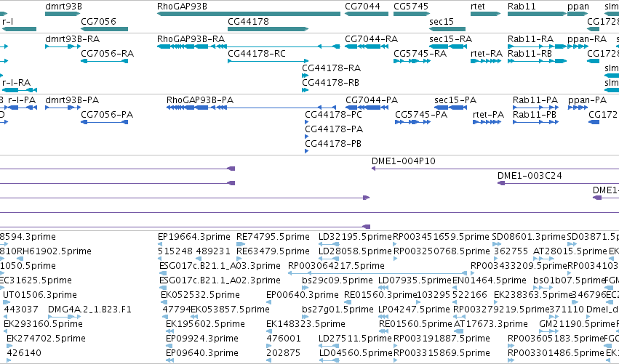Click protein CG7056-PA label
This screenshot has height=364, width=619.
coord(107,114)
